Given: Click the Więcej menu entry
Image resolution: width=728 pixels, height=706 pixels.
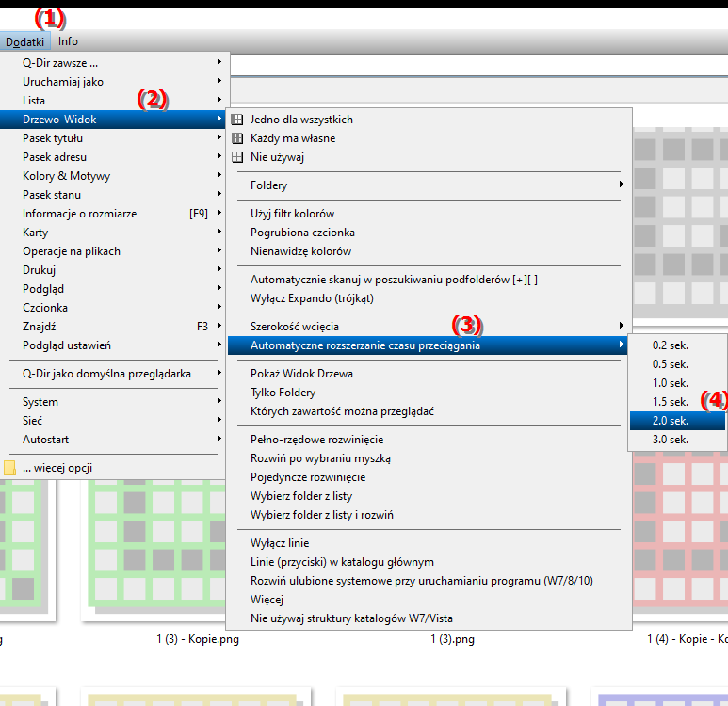Looking at the screenshot, I should pos(267,600).
